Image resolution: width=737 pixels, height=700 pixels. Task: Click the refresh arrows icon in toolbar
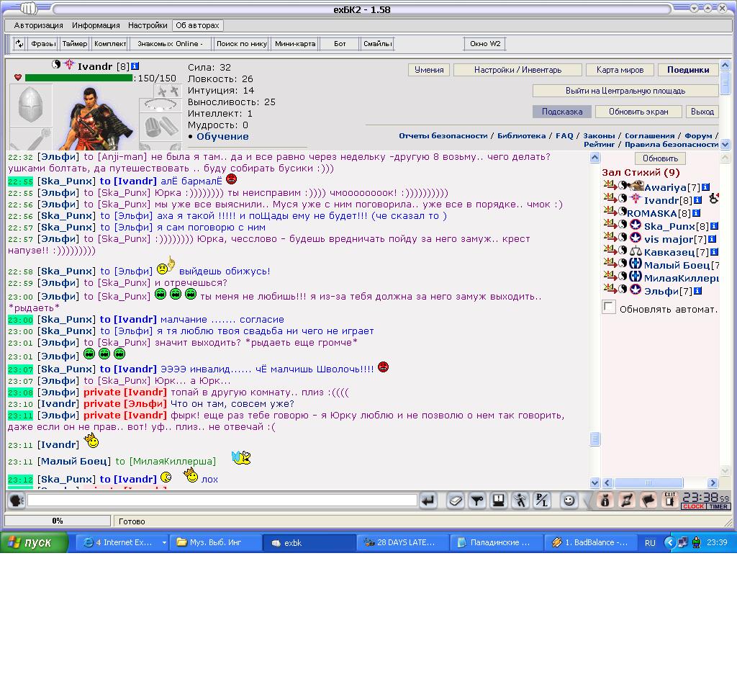[x=19, y=44]
